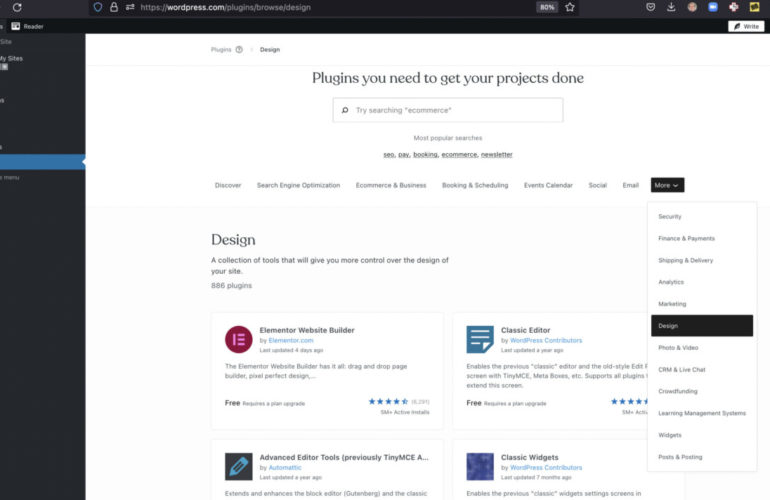Choose Learning Management Systems in dropdown
The width and height of the screenshot is (770, 500).
click(x=701, y=413)
